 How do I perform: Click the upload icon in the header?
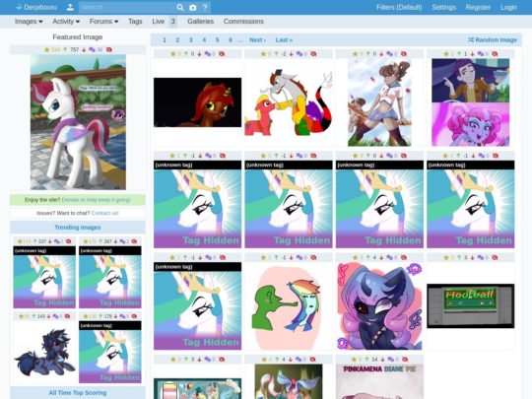tap(70, 7)
